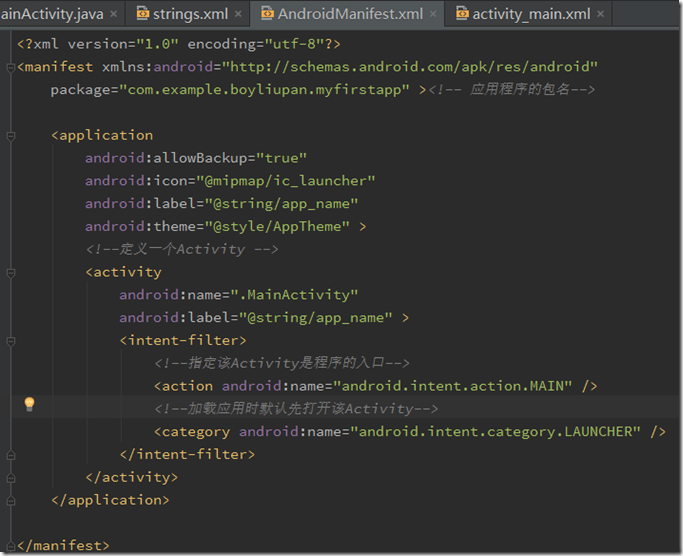The height and width of the screenshot is (556, 683).
Task: Click fold marker beside closing </application>
Action: point(9,500)
